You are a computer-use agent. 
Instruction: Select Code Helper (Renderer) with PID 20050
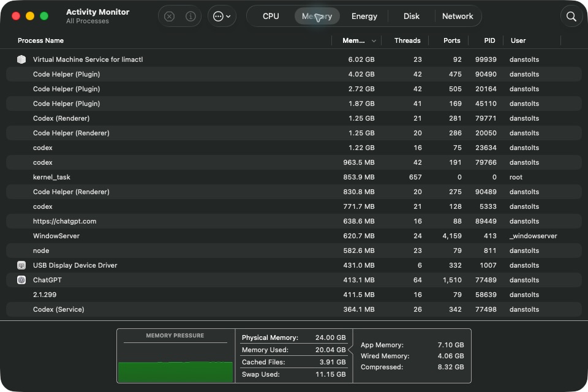(x=293, y=133)
